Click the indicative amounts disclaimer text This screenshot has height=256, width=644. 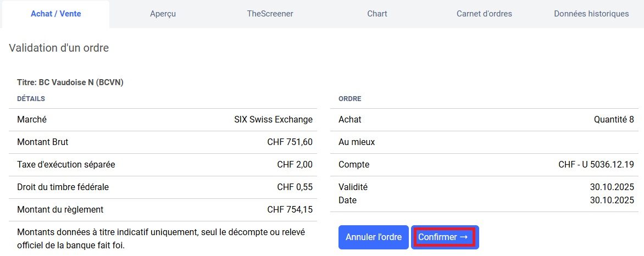point(161,238)
